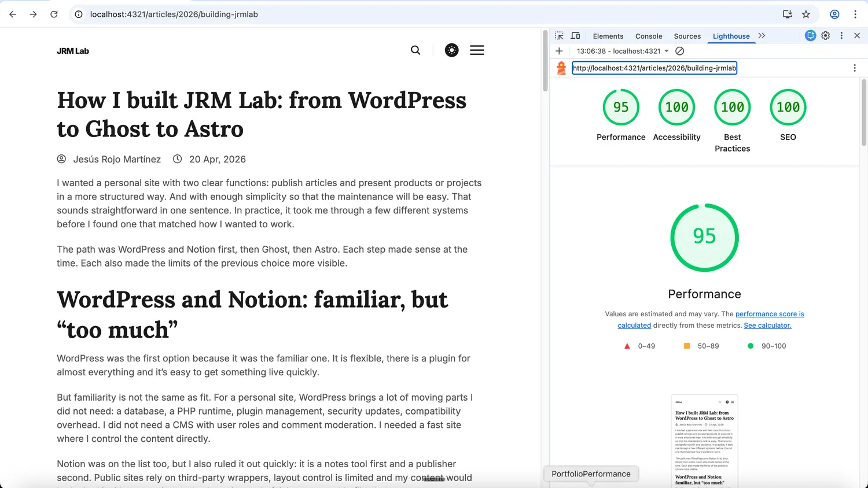The height and width of the screenshot is (488, 868).
Task: Open the DevTools AI assistance icon
Action: (810, 36)
